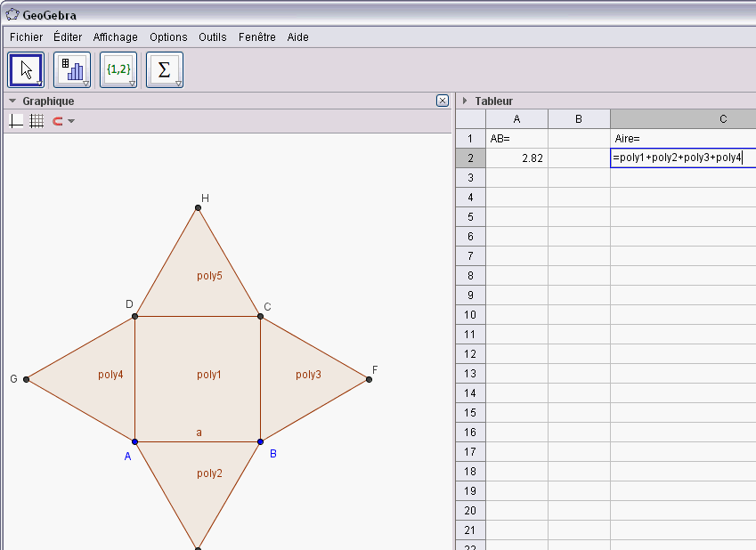Image resolution: width=756 pixels, height=550 pixels.
Task: Click the GeoGebra application icon in title bar
Action: 12,15
